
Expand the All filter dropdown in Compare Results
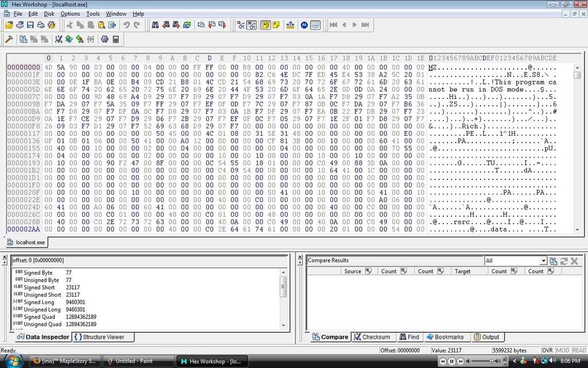pyautogui.click(x=543, y=260)
